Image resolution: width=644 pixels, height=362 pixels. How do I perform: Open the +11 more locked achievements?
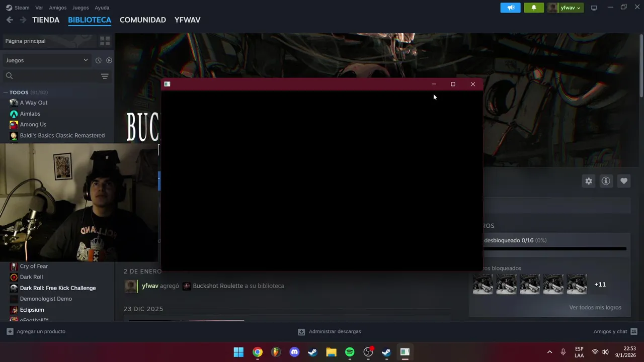600,285
